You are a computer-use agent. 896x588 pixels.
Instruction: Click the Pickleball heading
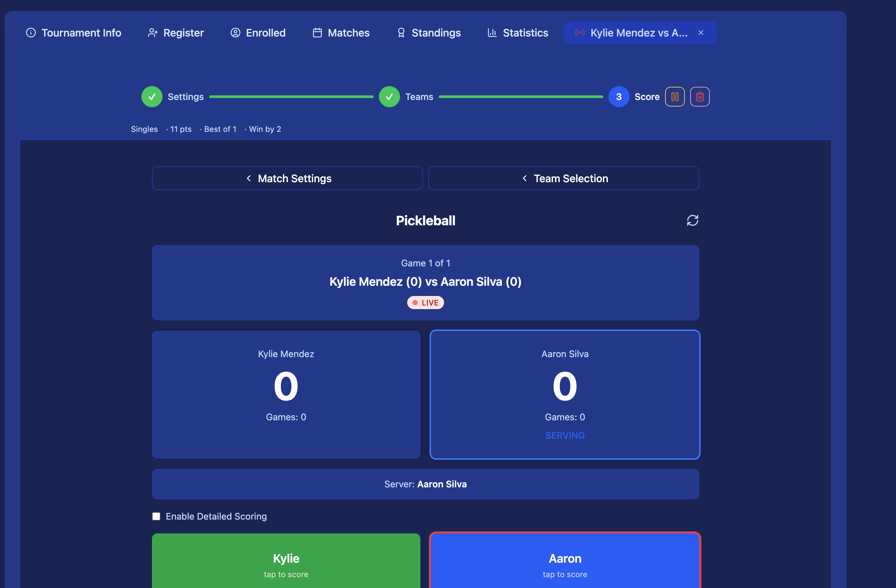tap(425, 221)
